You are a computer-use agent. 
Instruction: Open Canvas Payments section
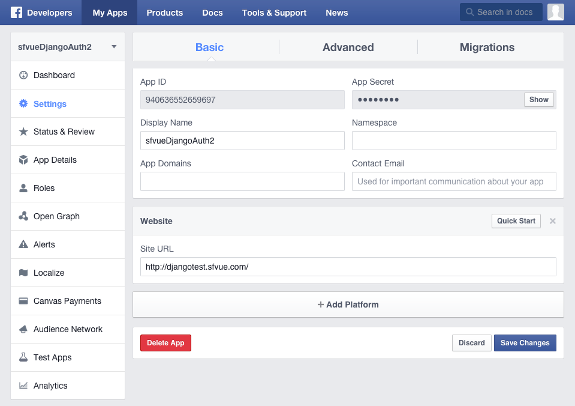68,301
